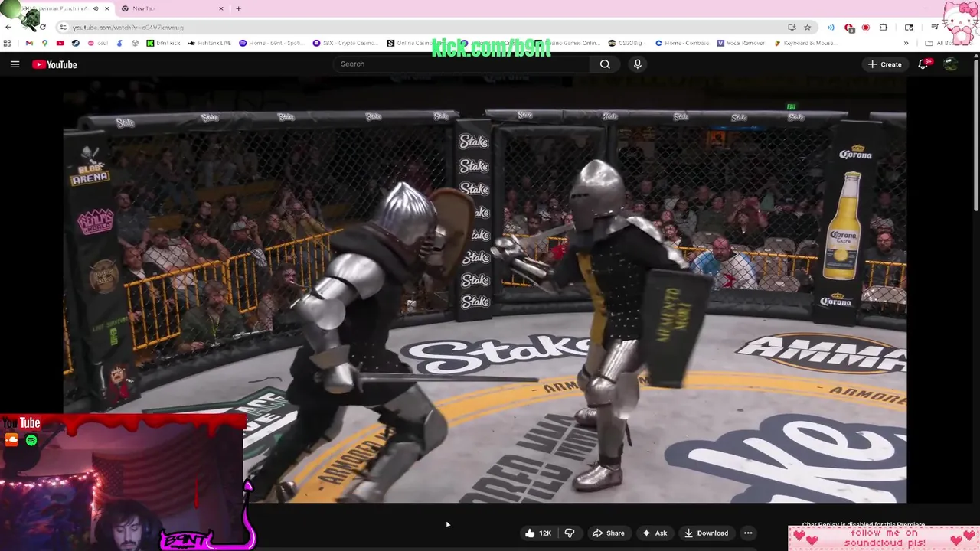Viewport: 980px width, 551px height.
Task: Open the Steam bookmark icon
Action: [75, 44]
